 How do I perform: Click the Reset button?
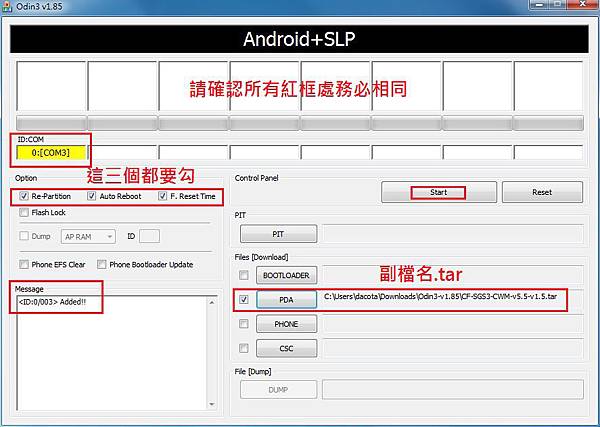[x=542, y=192]
